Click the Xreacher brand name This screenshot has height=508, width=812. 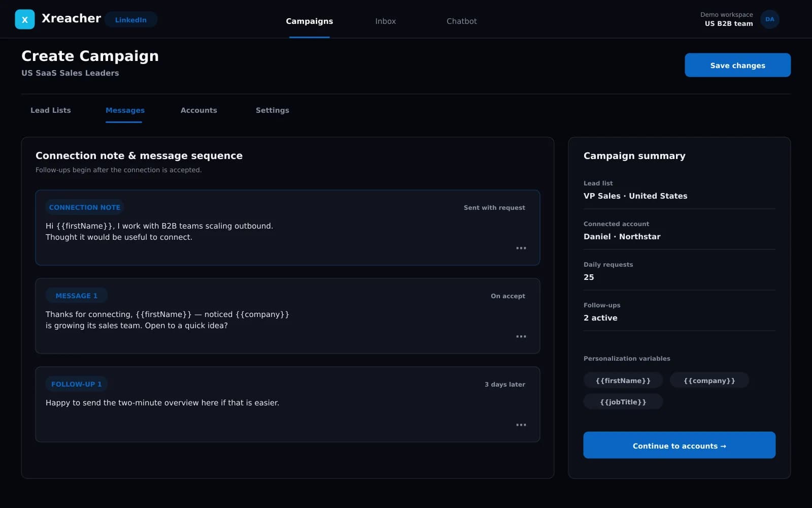click(x=72, y=18)
